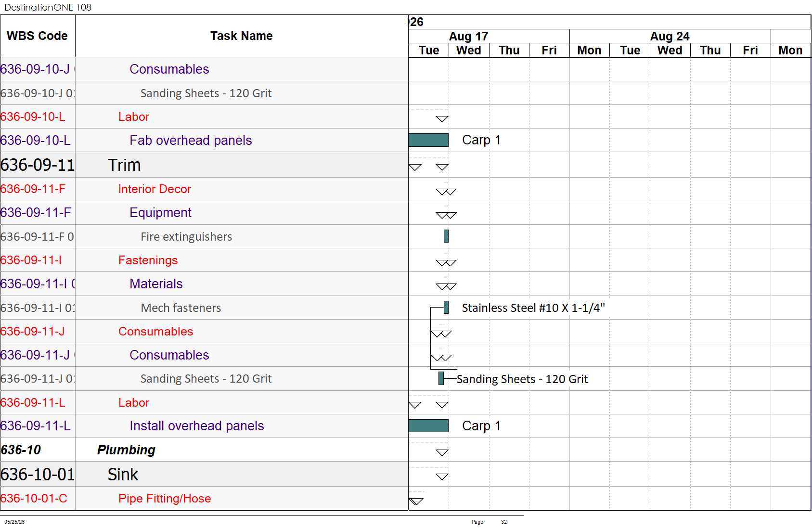Select the Pipe Fitting/Hose task name
The height and width of the screenshot is (528, 812).
[x=165, y=498]
